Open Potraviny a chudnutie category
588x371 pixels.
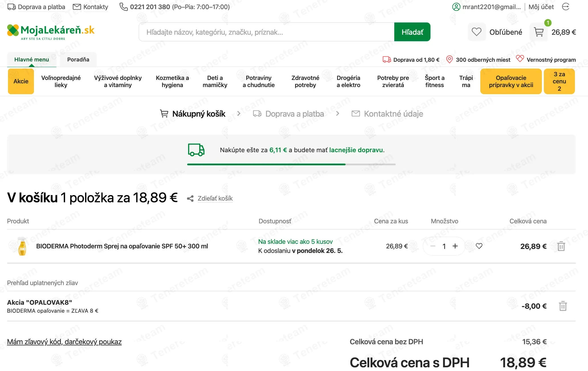259,81
